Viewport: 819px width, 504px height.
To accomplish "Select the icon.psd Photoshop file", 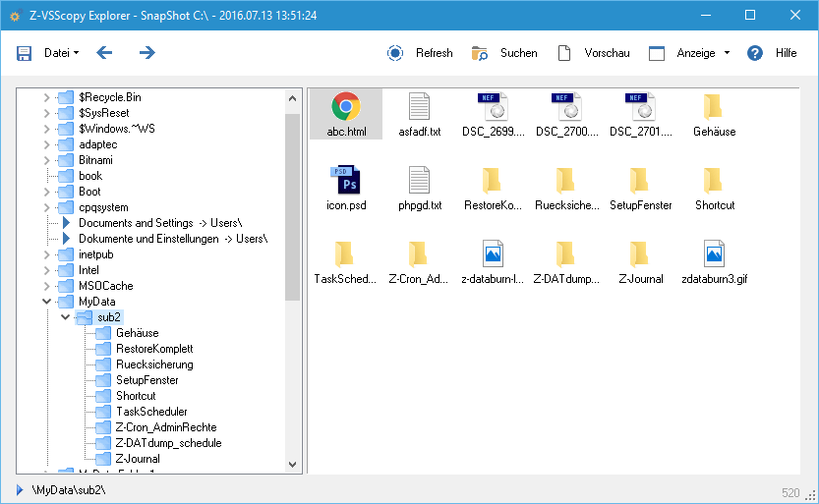I will tap(346, 188).
